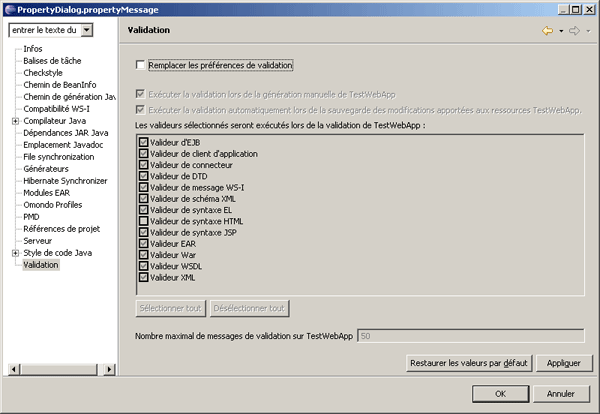
Task: Enable Remplacer les préférences de validation
Action: coord(141,66)
